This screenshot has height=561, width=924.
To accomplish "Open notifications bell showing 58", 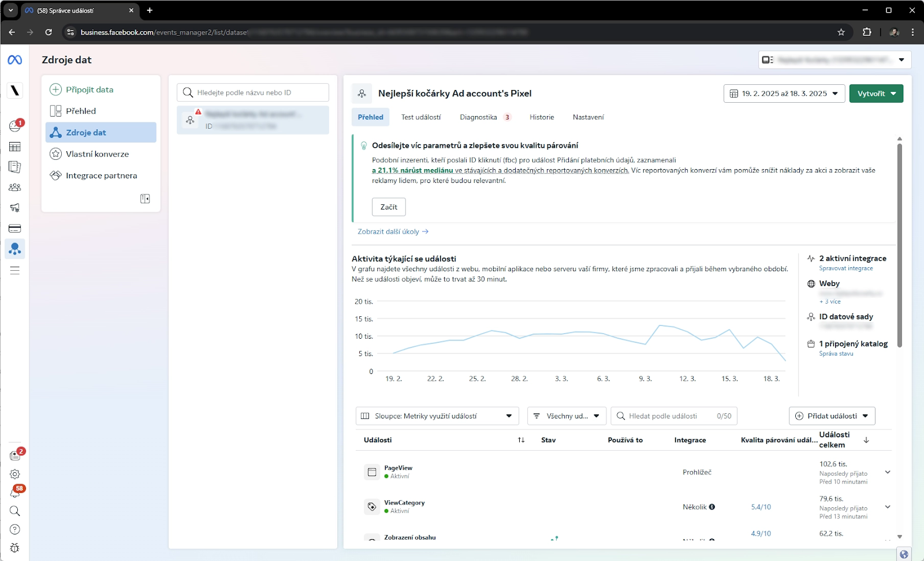I will [x=16, y=492].
